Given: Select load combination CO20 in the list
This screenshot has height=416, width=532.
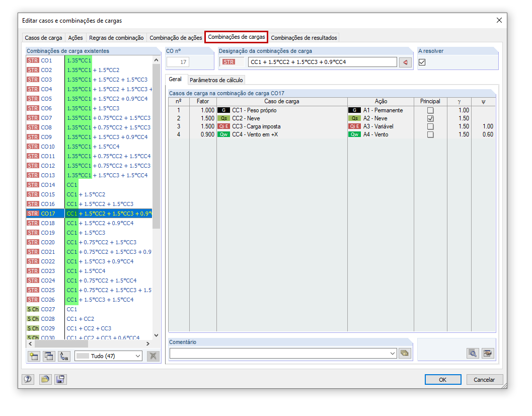Looking at the screenshot, I should pyautogui.click(x=89, y=242).
